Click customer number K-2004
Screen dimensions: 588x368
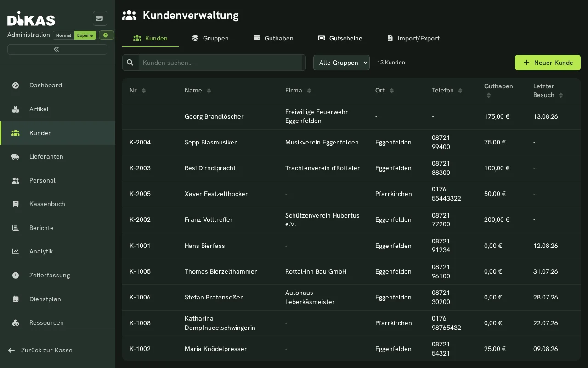(x=140, y=142)
